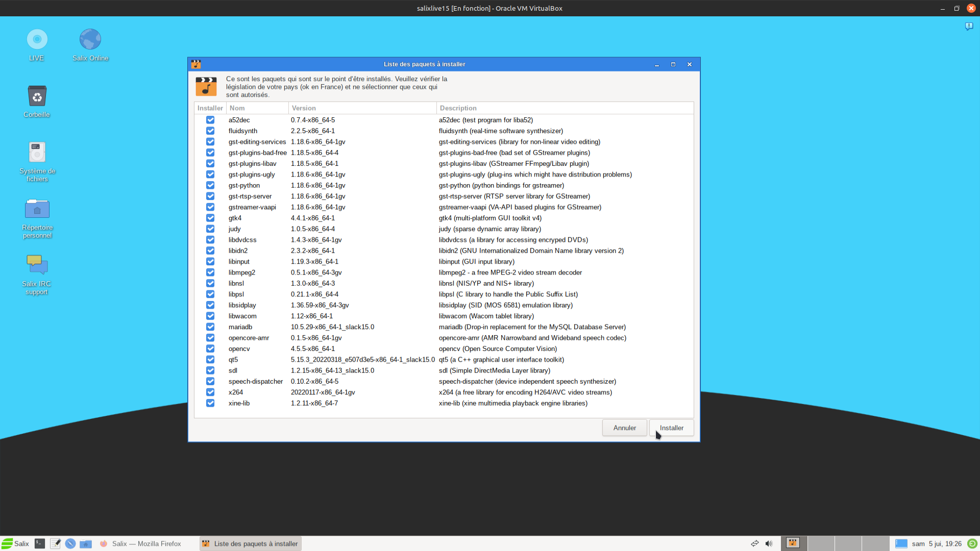Open the Salix Online globe icon
The width and height of the screenshot is (980, 551).
pos(90,40)
